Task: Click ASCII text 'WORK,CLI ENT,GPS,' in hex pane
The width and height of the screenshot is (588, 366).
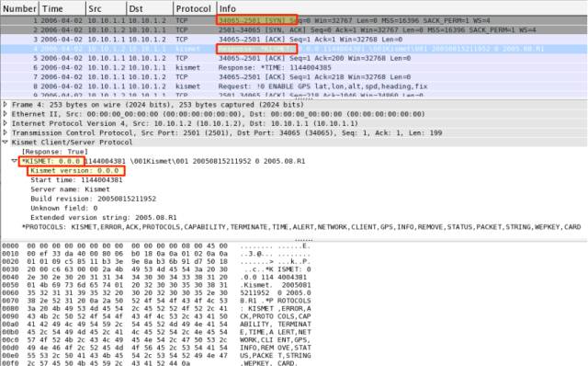Action: tap(276, 339)
